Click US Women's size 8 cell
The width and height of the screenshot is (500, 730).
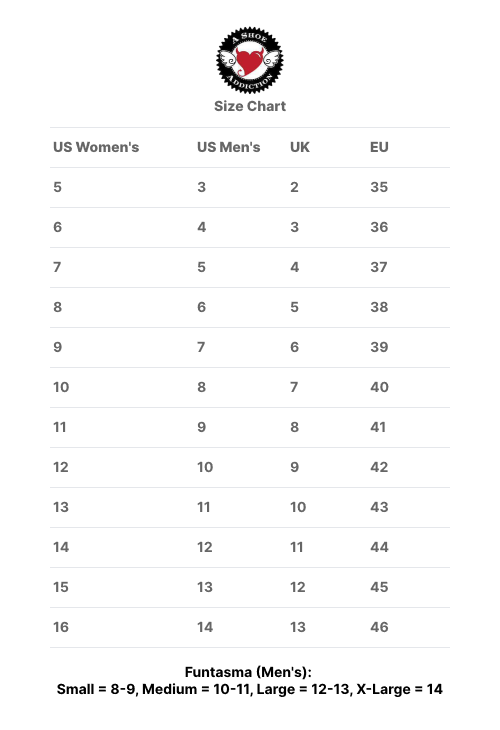pyautogui.click(x=57, y=307)
